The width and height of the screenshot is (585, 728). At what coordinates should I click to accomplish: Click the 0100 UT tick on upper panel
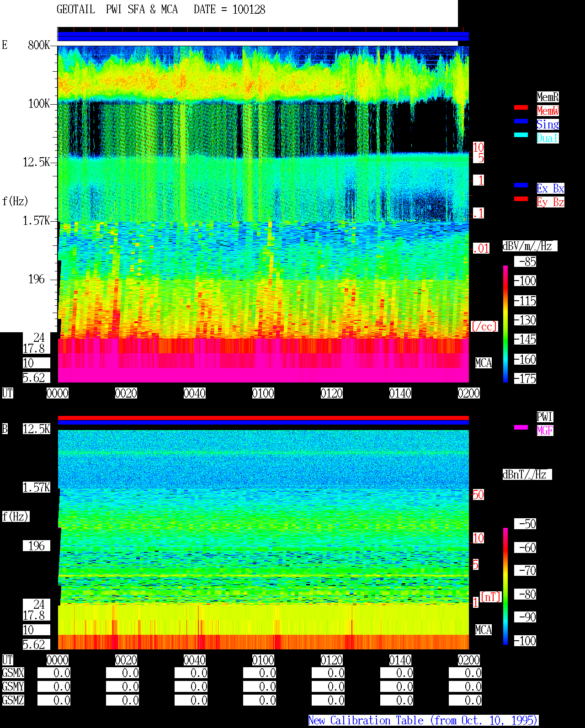coord(263,393)
